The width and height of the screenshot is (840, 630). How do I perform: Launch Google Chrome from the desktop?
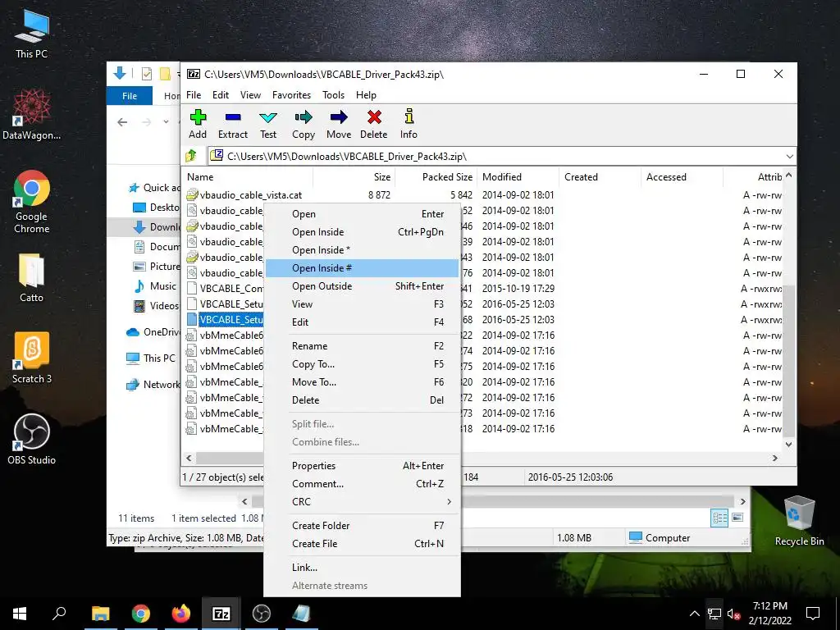(x=32, y=202)
